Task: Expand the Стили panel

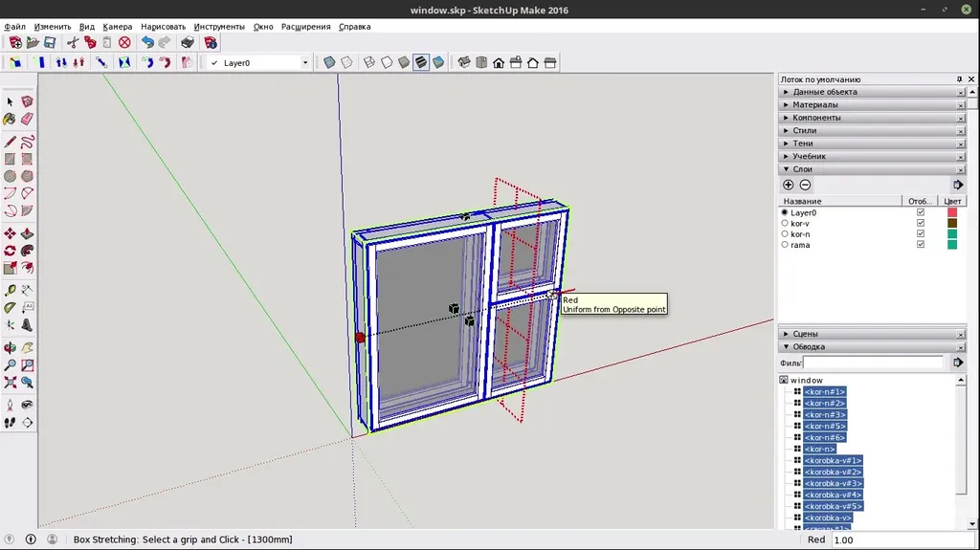Action: [x=872, y=131]
